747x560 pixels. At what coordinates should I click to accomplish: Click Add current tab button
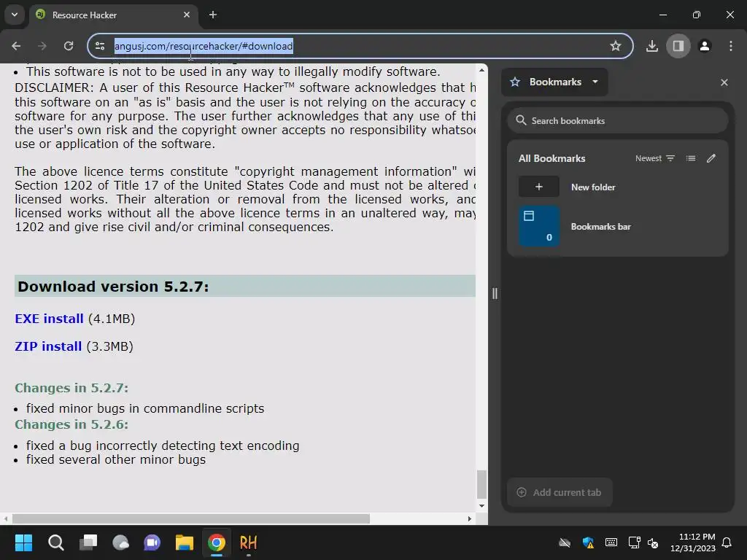coord(560,492)
